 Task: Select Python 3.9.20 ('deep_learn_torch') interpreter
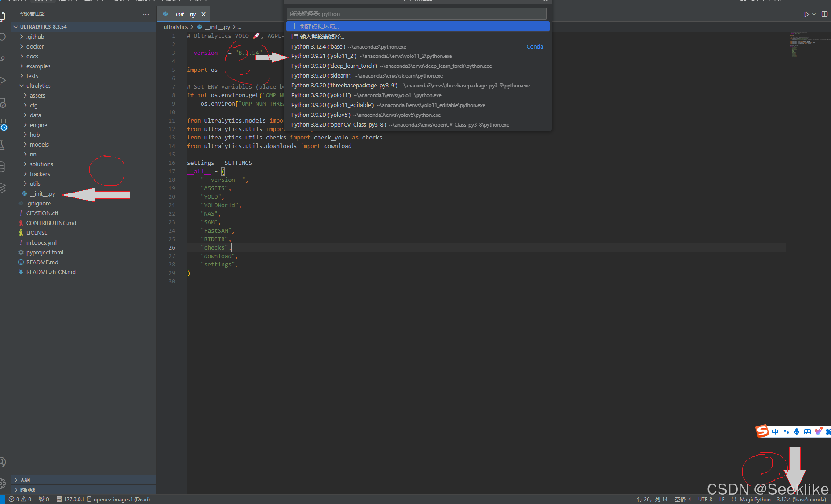coord(418,66)
